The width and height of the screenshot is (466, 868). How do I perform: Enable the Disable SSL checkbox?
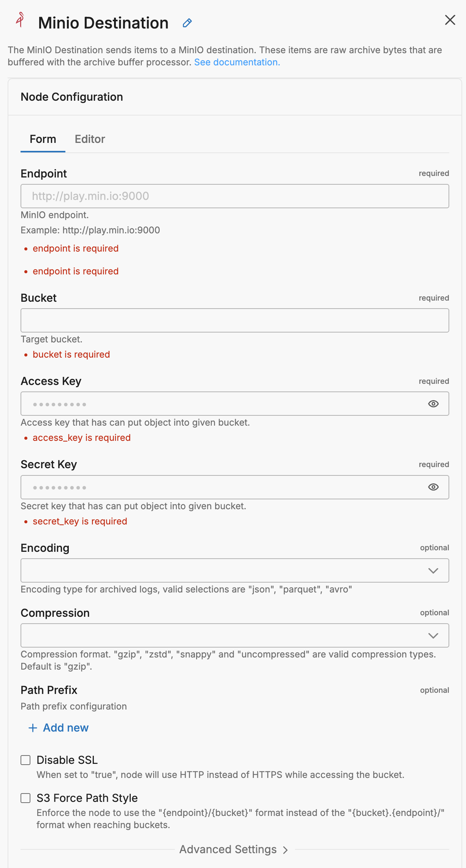coord(25,760)
